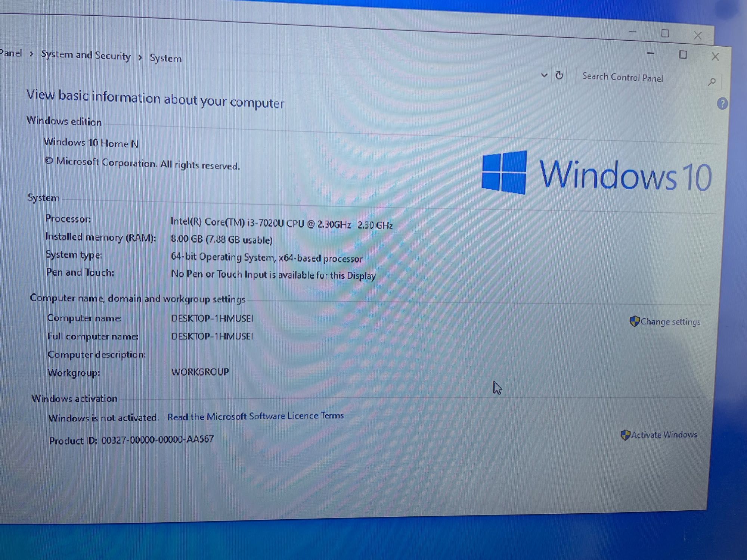Minimize the front System window
This screenshot has height=560, width=747.
tap(651, 54)
